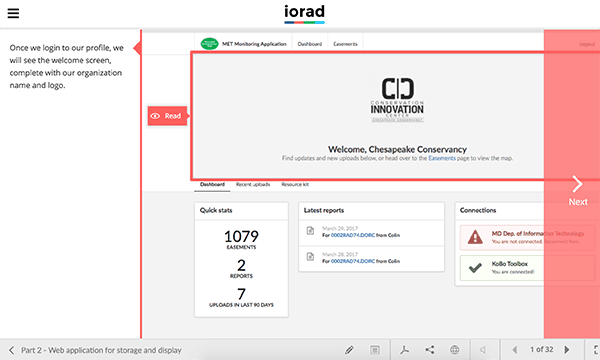Follow the Easements link in welcome text

(x=442, y=158)
